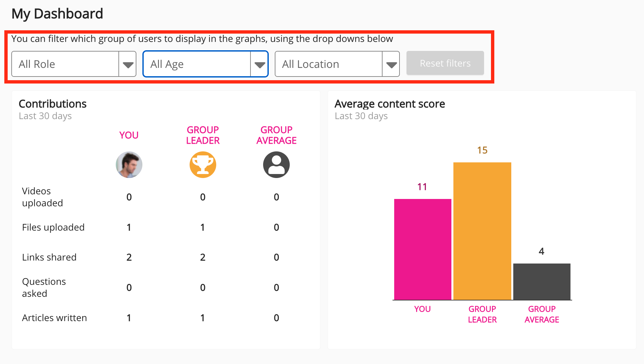The height and width of the screenshot is (364, 644).
Task: Click the Reset filters button
Action: [445, 63]
